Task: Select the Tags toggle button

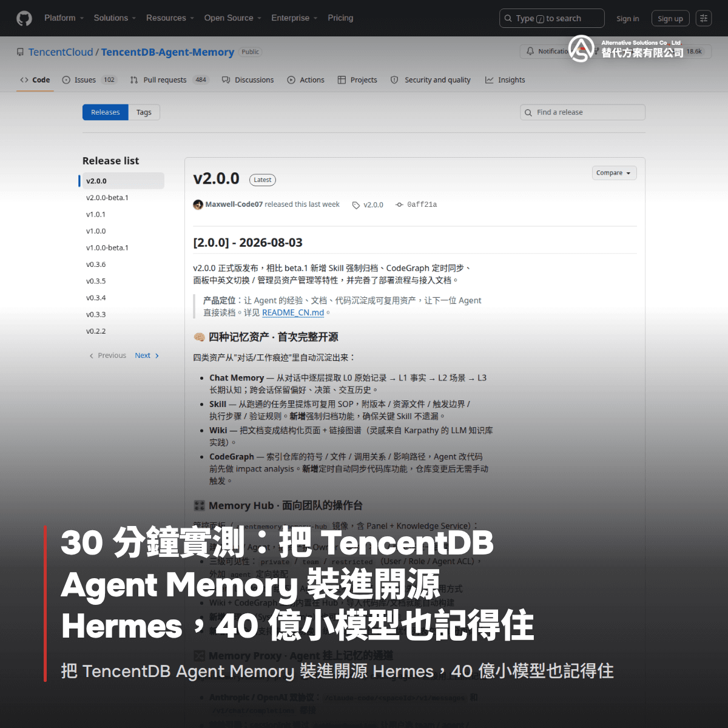Action: 144,112
